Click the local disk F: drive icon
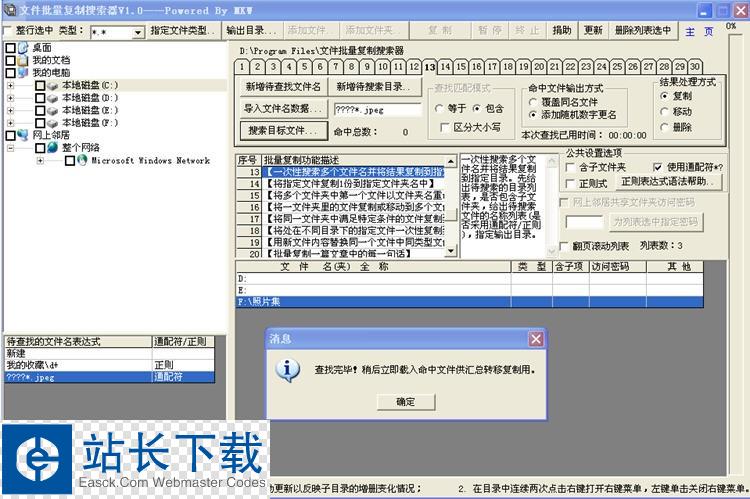750x499 pixels. (x=53, y=123)
